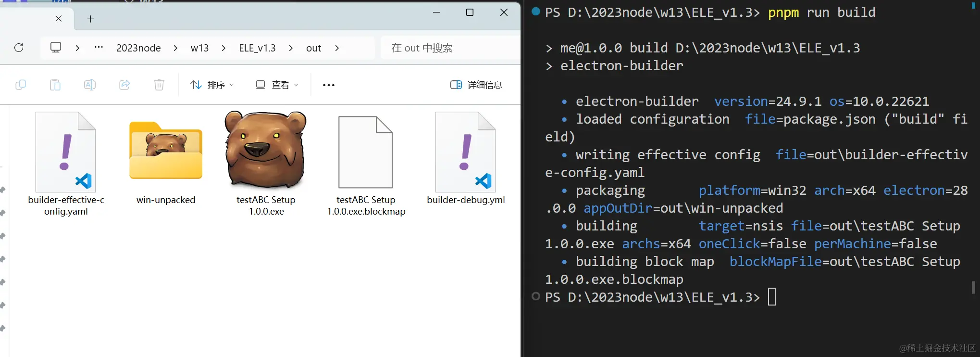The image size is (980, 357).
Task: Select testABC Setup 1.0.0.exe installer
Action: click(x=265, y=151)
